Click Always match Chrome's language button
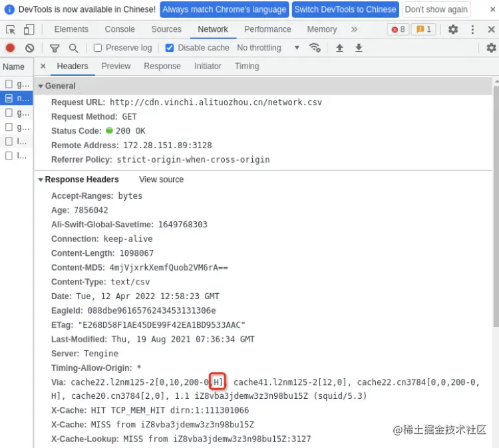Screen dimensions: 499x448 coord(224,9)
